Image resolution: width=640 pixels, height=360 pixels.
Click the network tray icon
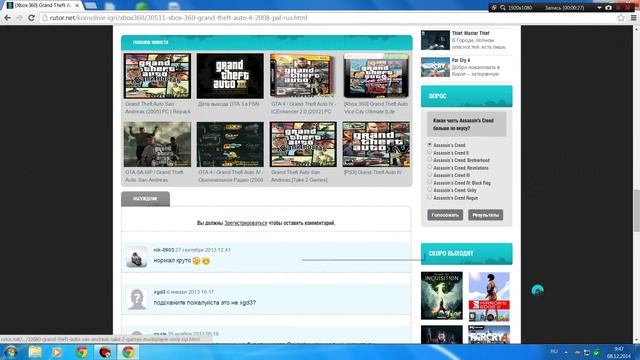587,352
